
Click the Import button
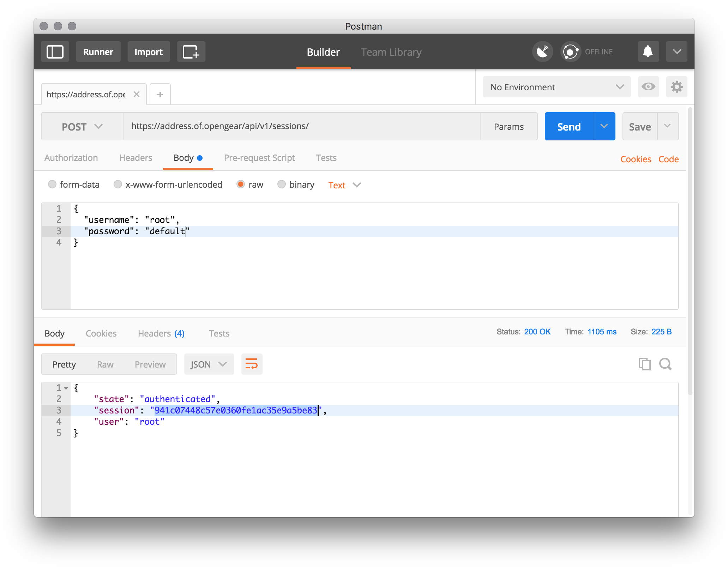click(x=149, y=52)
